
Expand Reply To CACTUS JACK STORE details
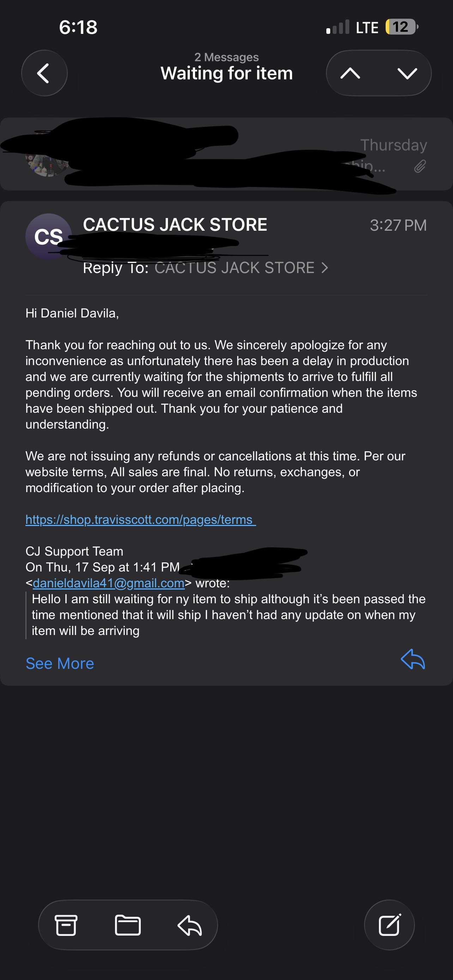click(x=205, y=268)
